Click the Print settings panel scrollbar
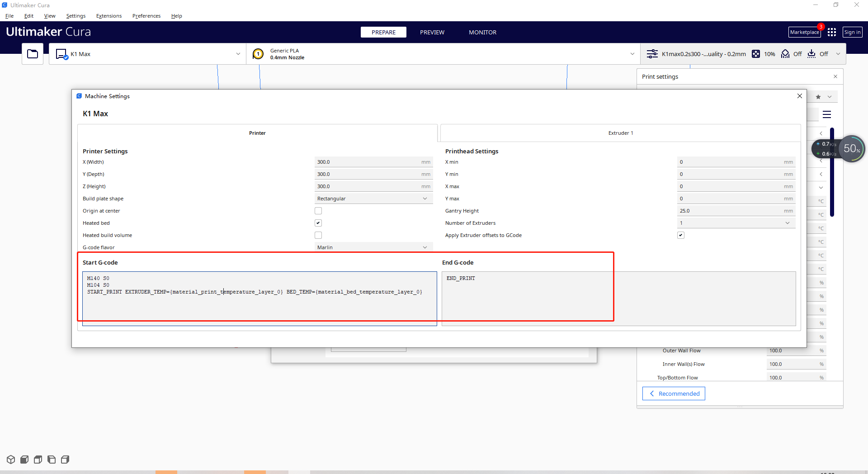 (832, 172)
